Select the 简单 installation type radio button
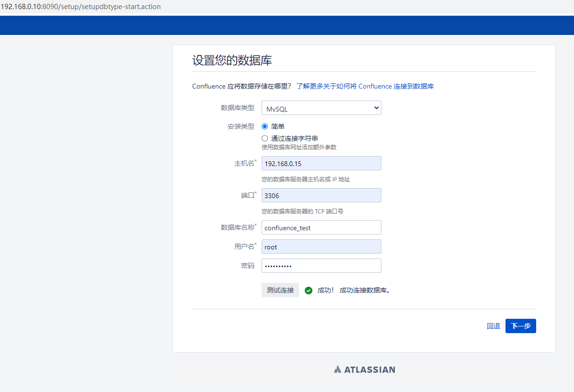574x392 pixels. point(264,126)
